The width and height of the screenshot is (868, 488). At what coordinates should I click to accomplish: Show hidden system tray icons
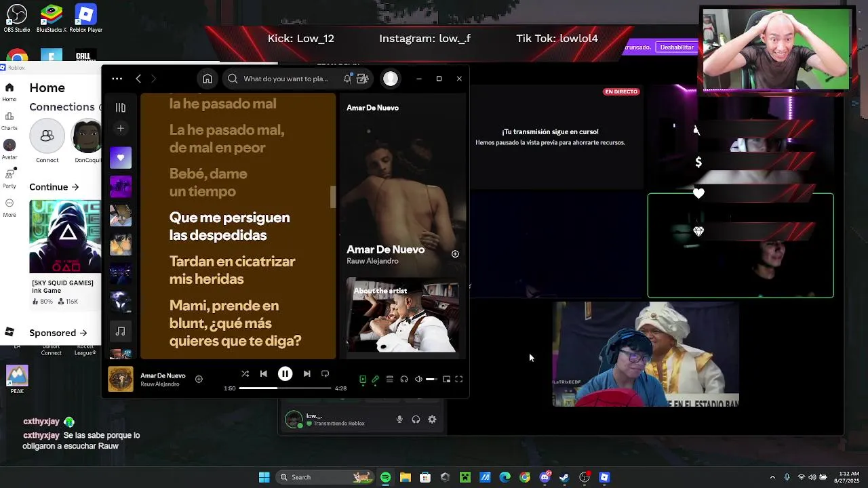[772, 477]
